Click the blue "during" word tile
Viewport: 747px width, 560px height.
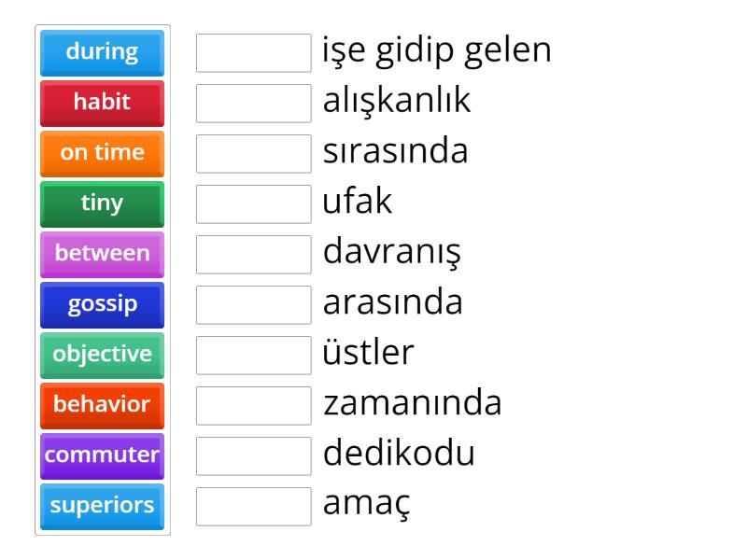[x=102, y=52]
